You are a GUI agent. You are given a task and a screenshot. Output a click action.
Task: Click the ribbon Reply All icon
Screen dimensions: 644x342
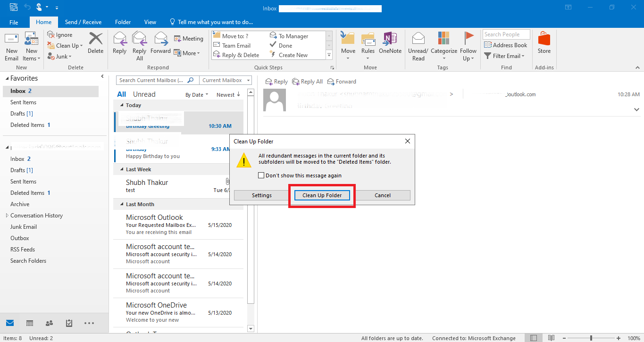click(x=140, y=39)
